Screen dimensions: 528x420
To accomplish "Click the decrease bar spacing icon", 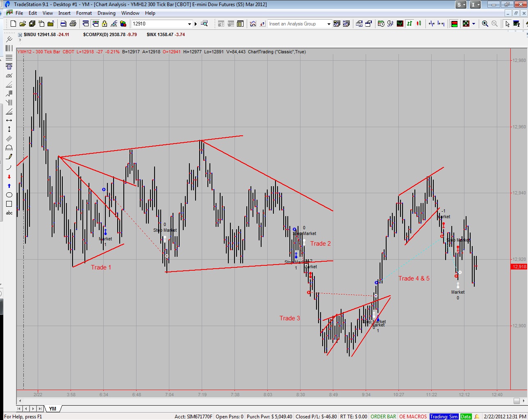I will pos(432,24).
